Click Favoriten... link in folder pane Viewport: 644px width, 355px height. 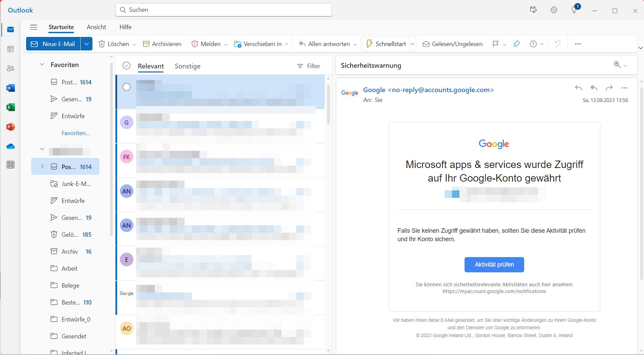(76, 133)
